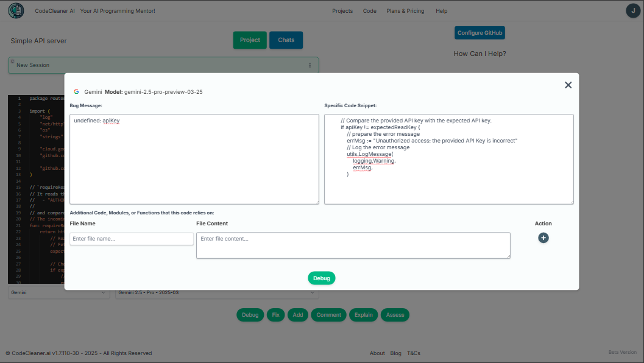
Task: Click the CodeCleaner AI brand name
Action: point(55,11)
